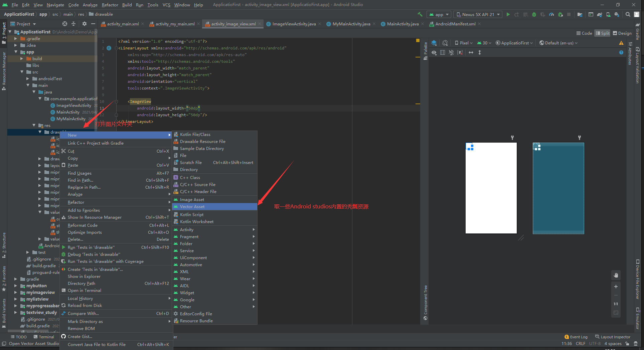Image resolution: width=644 pixels, height=350 pixels.
Task: Select MainActivity in project tree
Action: (68, 112)
